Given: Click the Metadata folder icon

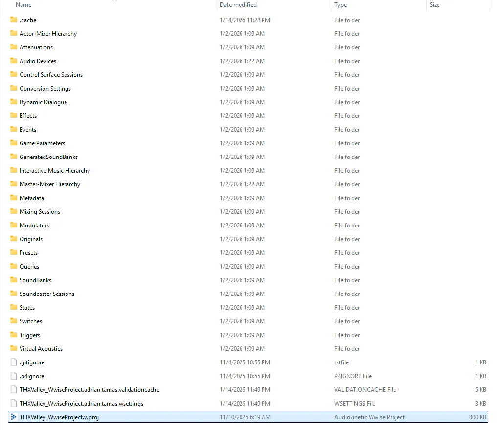Looking at the screenshot, I should tap(14, 198).
